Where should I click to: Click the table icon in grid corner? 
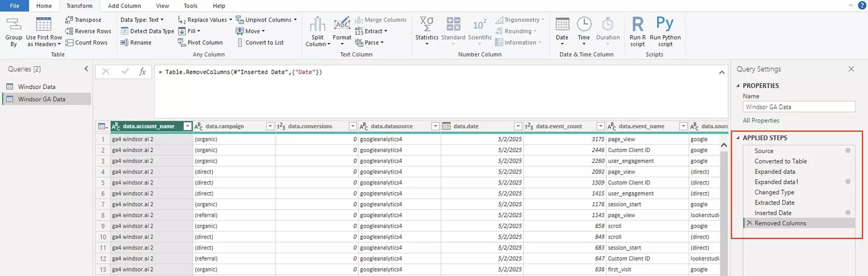click(x=103, y=126)
